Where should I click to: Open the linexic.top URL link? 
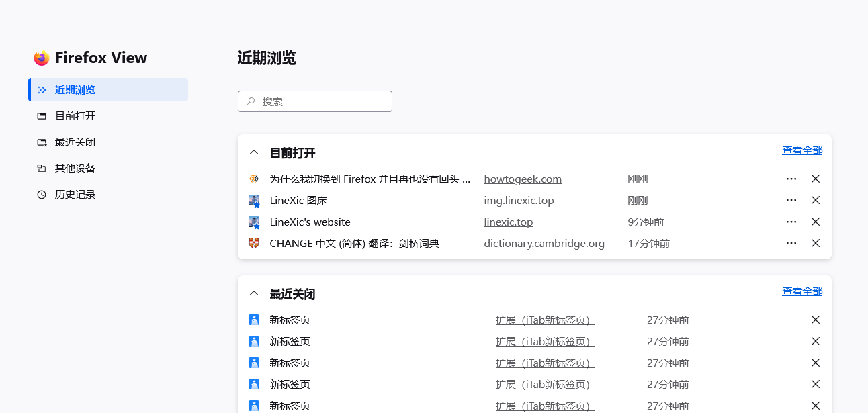click(509, 222)
